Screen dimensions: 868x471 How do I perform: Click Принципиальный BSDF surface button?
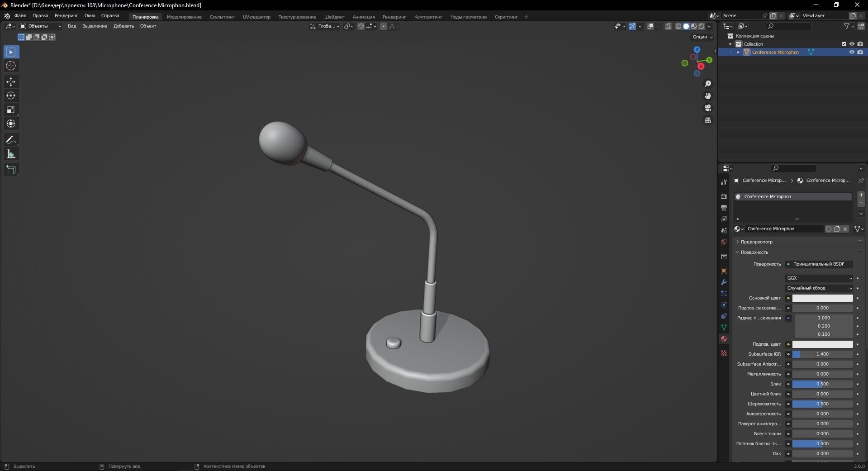819,264
